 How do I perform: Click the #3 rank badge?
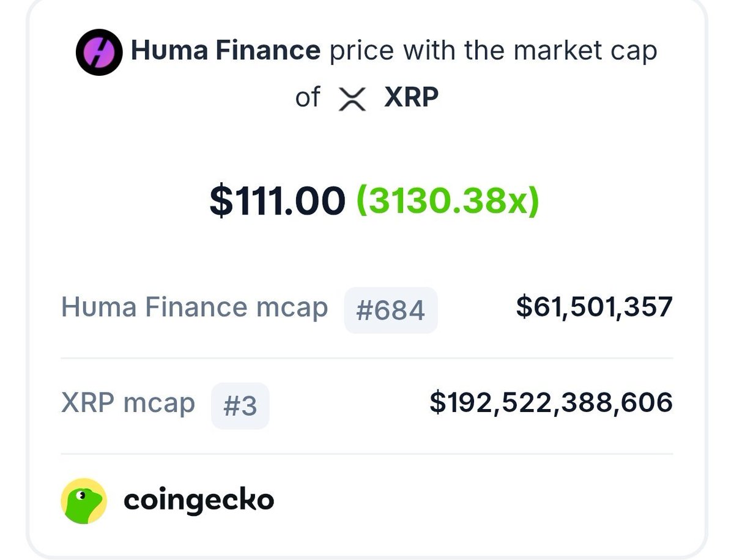tap(240, 406)
